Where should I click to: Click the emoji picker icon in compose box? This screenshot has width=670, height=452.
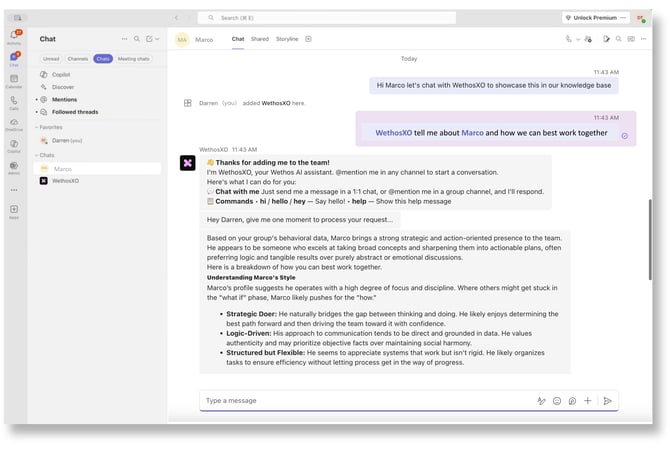[x=557, y=400]
